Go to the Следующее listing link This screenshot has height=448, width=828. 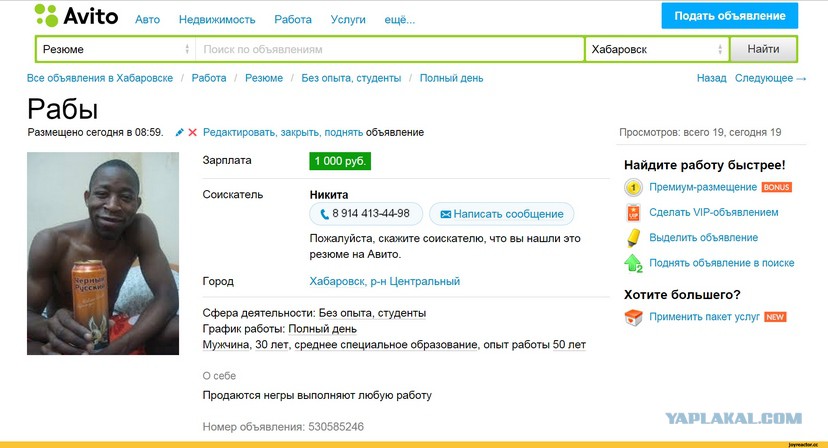770,78
